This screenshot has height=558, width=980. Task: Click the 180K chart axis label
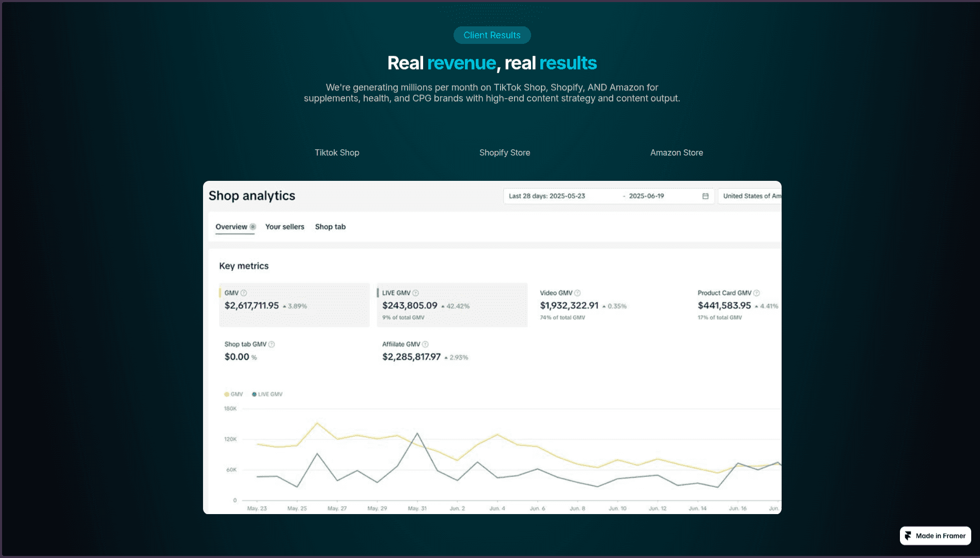pyautogui.click(x=230, y=409)
